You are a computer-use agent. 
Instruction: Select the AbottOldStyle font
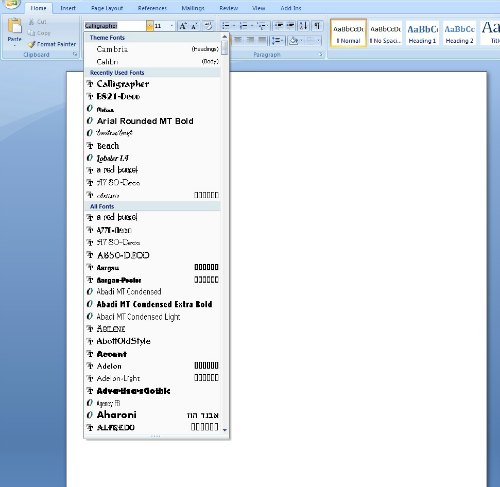pos(153,341)
